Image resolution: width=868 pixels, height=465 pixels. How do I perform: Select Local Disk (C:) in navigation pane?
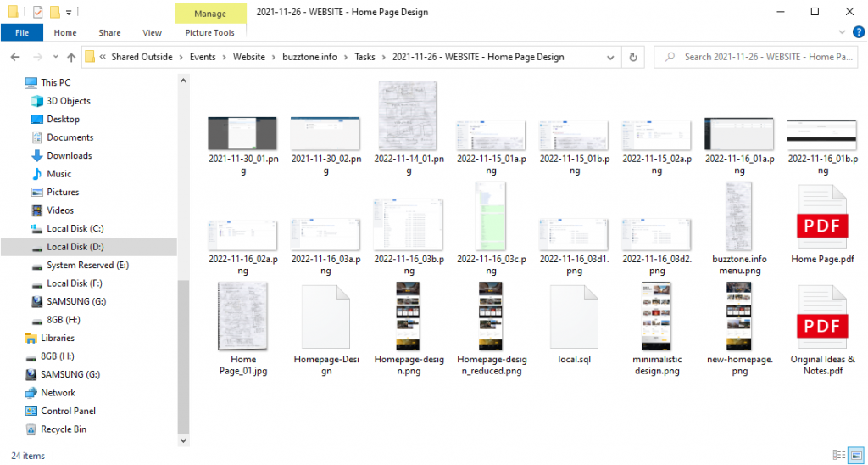pyautogui.click(x=75, y=228)
